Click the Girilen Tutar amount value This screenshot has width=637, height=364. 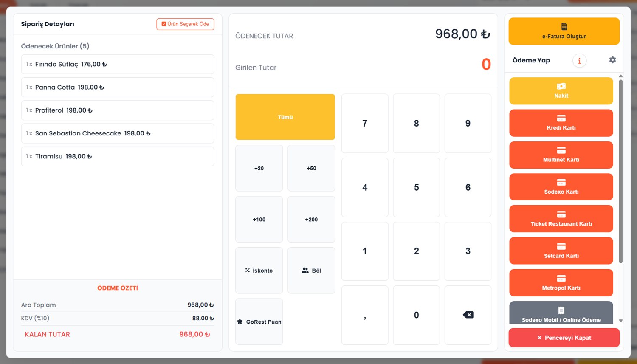point(486,65)
